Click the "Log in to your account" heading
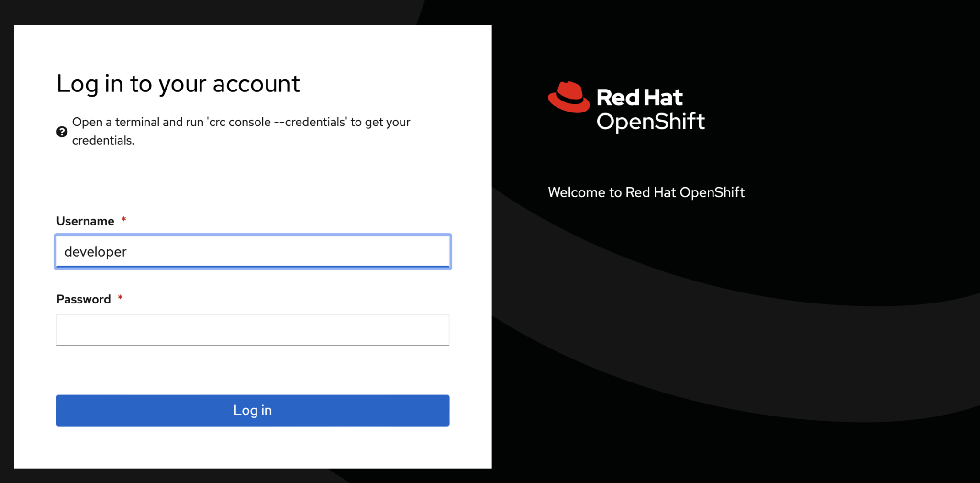 pos(178,84)
